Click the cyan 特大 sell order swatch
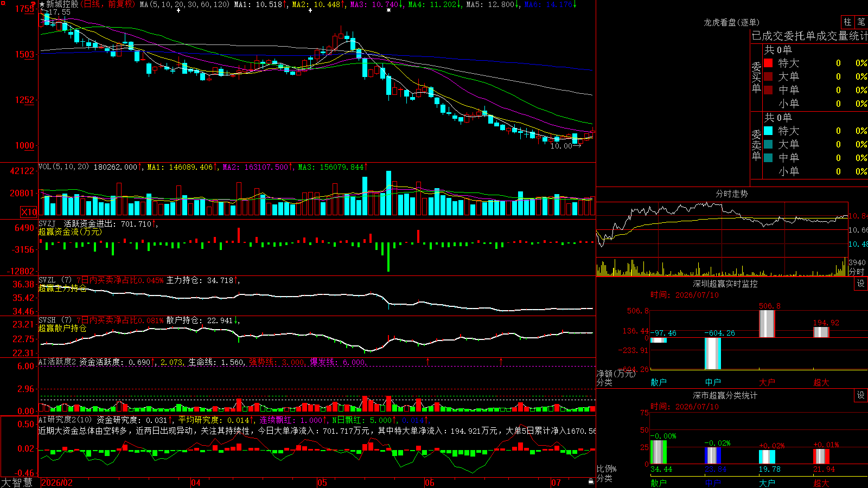Screen dimensions: 868x488 (768, 131)
